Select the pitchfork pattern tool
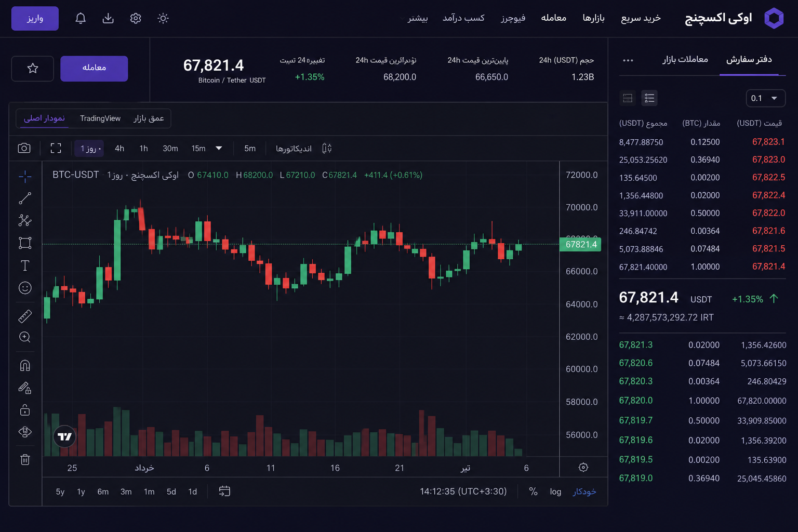The height and width of the screenshot is (532, 798). 25,220
